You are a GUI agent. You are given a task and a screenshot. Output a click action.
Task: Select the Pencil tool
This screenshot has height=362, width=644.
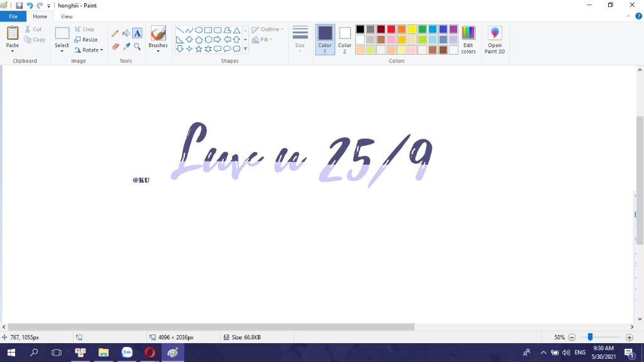(116, 33)
